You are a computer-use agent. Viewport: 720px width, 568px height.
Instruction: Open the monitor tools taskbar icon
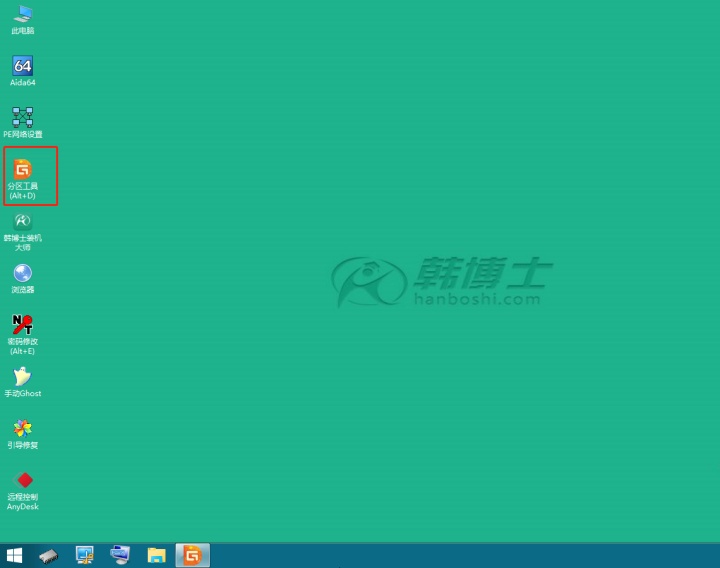[84, 555]
